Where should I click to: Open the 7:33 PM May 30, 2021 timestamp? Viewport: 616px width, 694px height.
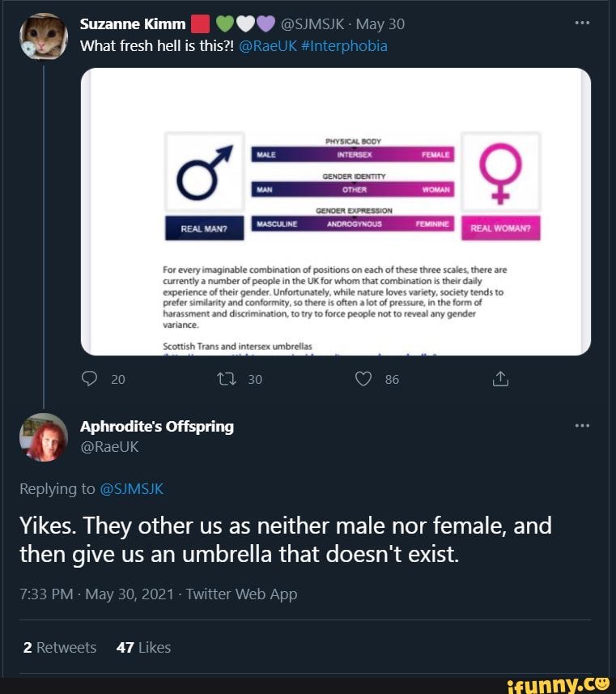[96, 594]
